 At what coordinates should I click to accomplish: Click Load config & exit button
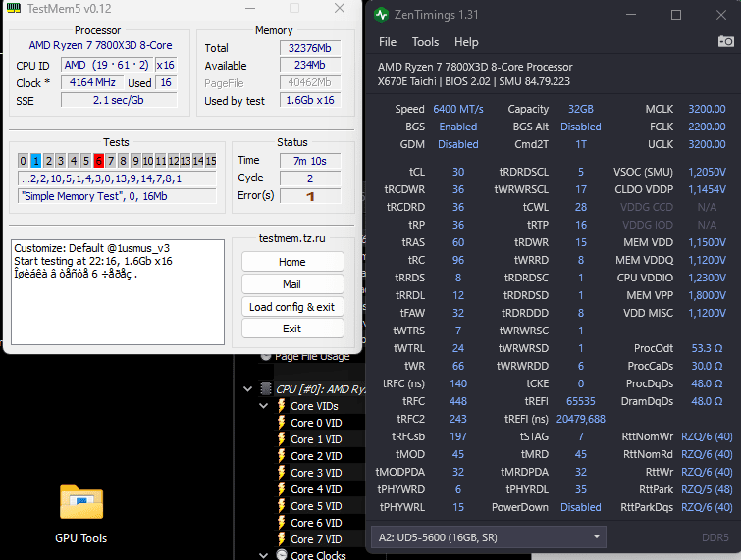click(x=292, y=307)
